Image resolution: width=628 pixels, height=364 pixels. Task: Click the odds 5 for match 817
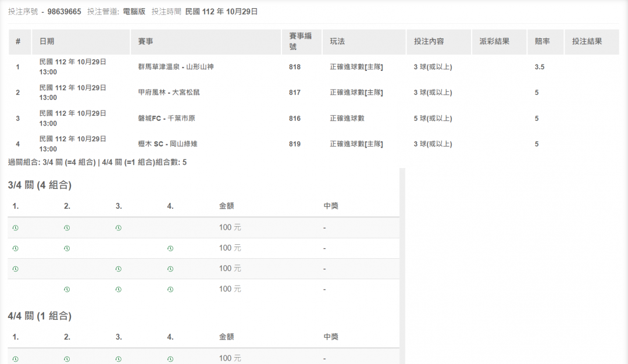click(x=537, y=92)
